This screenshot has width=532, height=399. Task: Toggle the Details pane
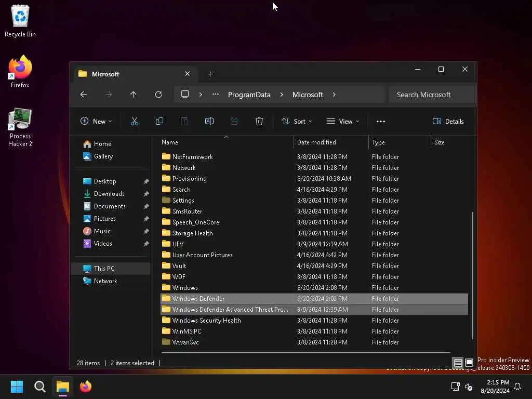448,122
